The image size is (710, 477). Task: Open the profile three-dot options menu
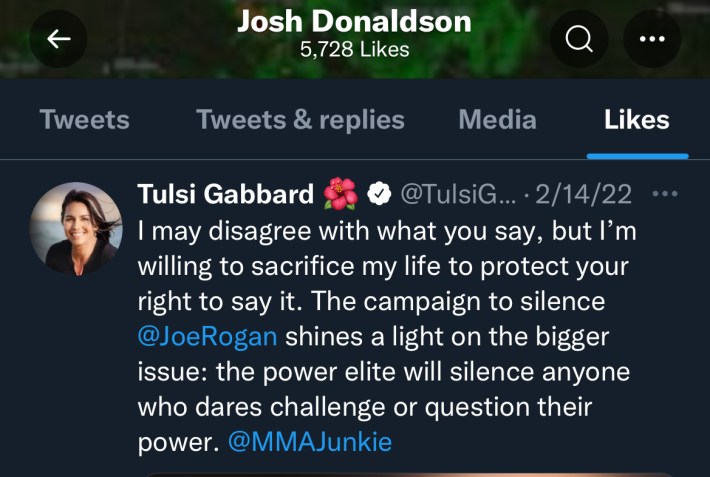pos(652,39)
